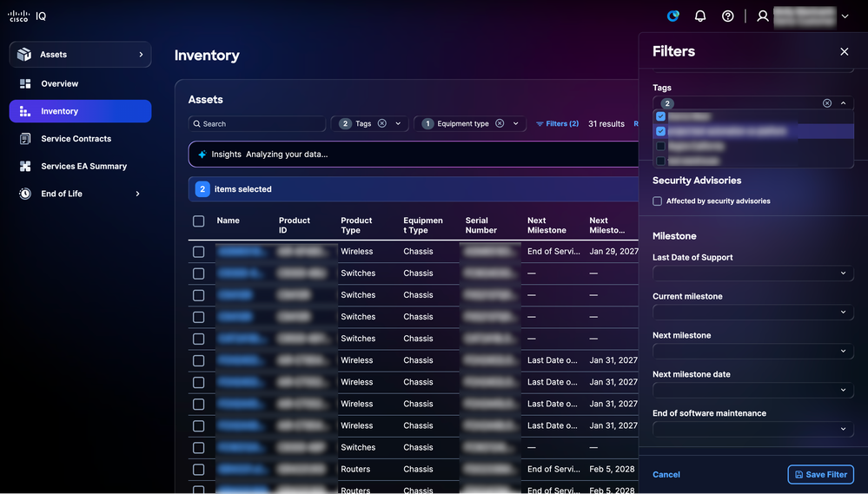Click the Save Filter button
This screenshot has width=868, height=494.
tap(820, 475)
